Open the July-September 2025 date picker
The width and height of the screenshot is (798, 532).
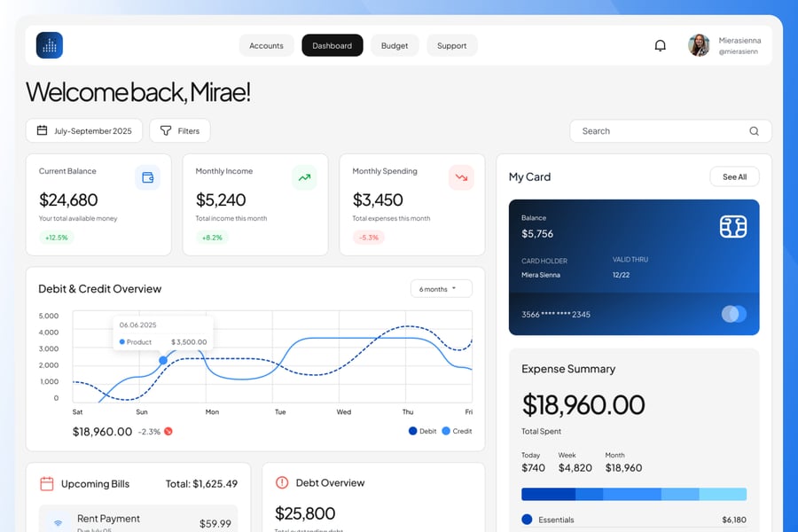(x=84, y=131)
